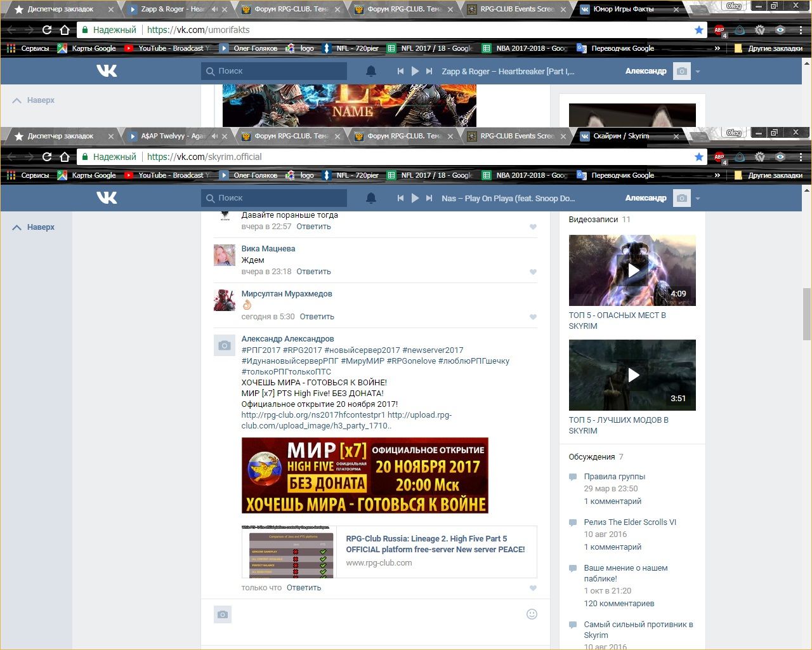Toggle bookmark star for skyrim.official page
Screen dimensions: 812x650
(699, 157)
